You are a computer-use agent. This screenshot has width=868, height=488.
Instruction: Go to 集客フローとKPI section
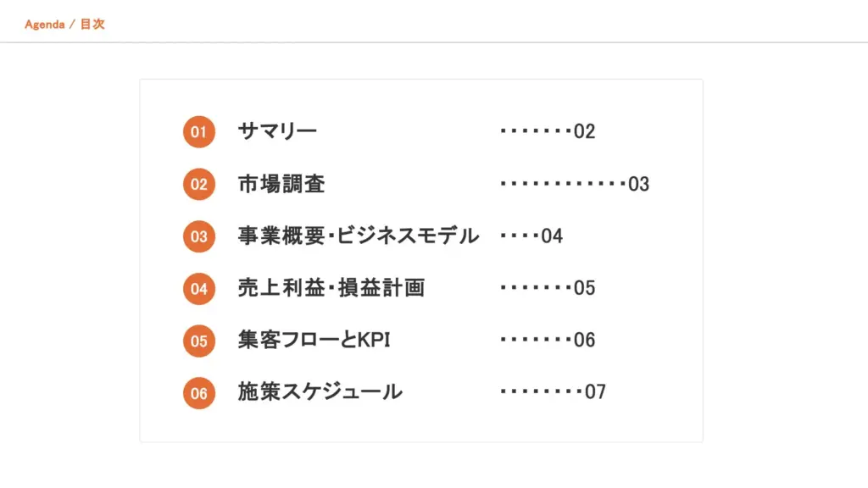[x=314, y=341]
